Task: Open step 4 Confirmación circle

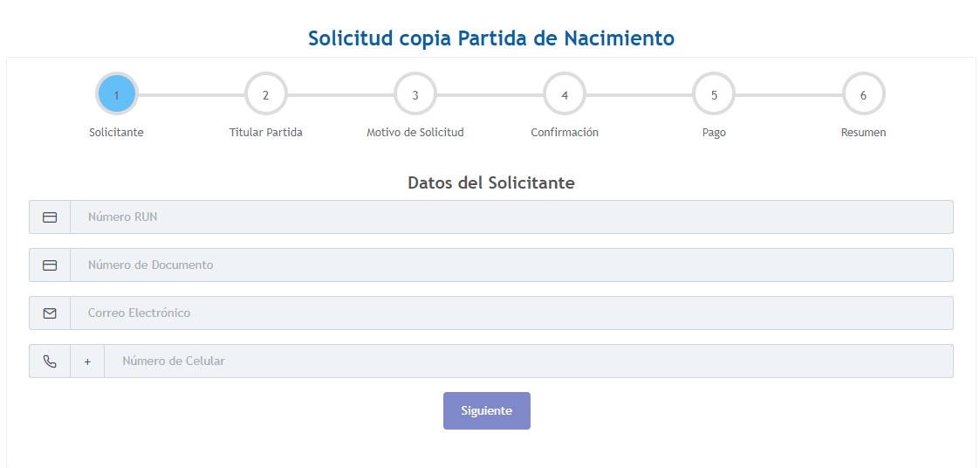Action: pos(565,94)
